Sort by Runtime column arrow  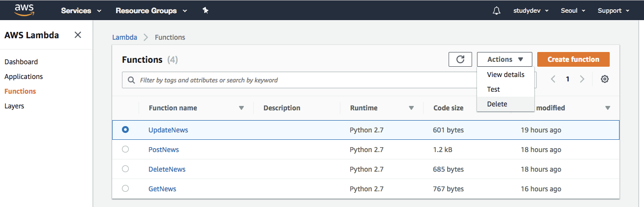[x=411, y=108]
